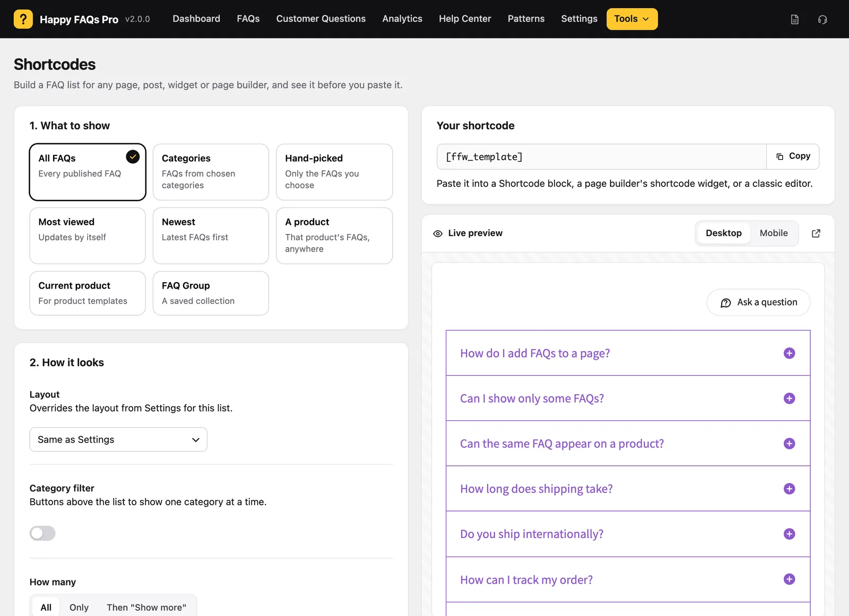849x616 pixels.
Task: Switch live preview to Desktop
Action: (724, 233)
